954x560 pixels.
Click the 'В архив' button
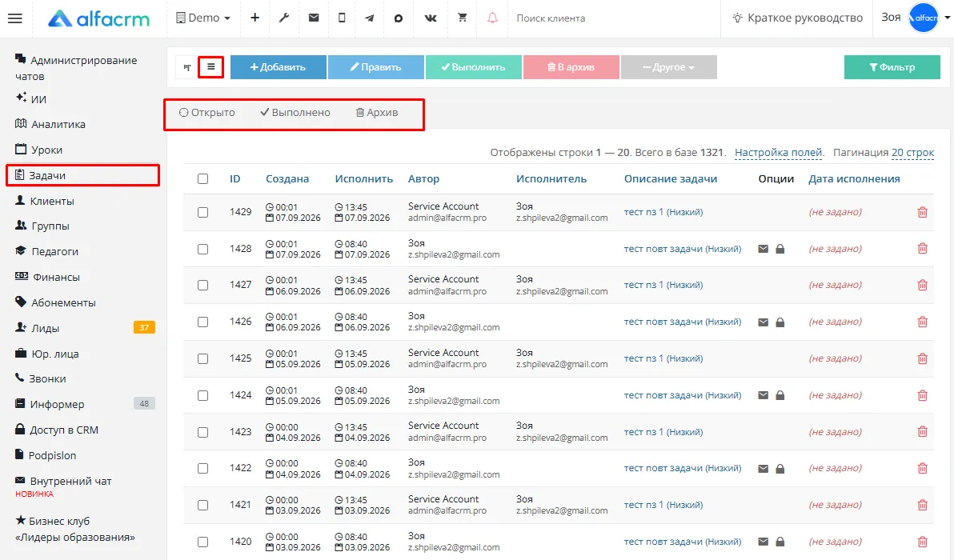[571, 67]
